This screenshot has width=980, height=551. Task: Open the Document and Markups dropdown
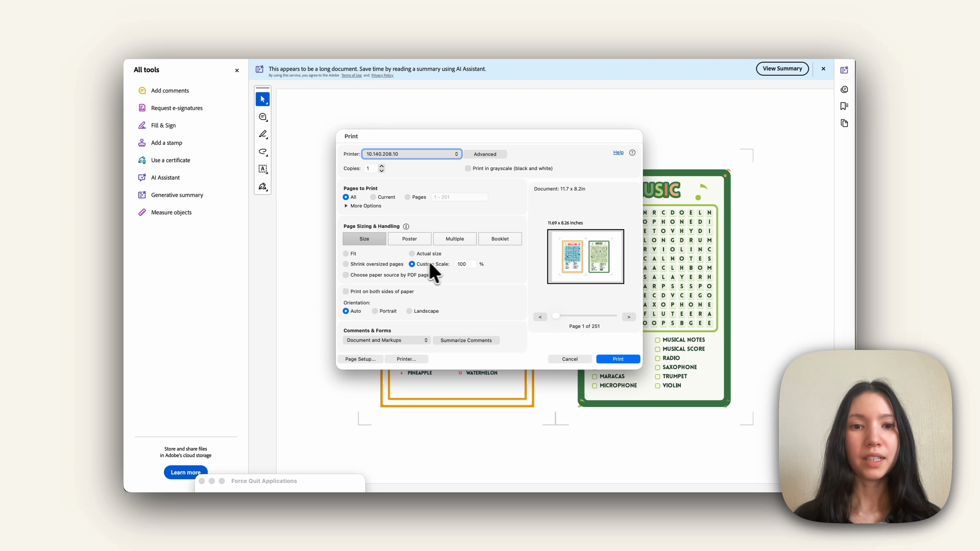(387, 340)
